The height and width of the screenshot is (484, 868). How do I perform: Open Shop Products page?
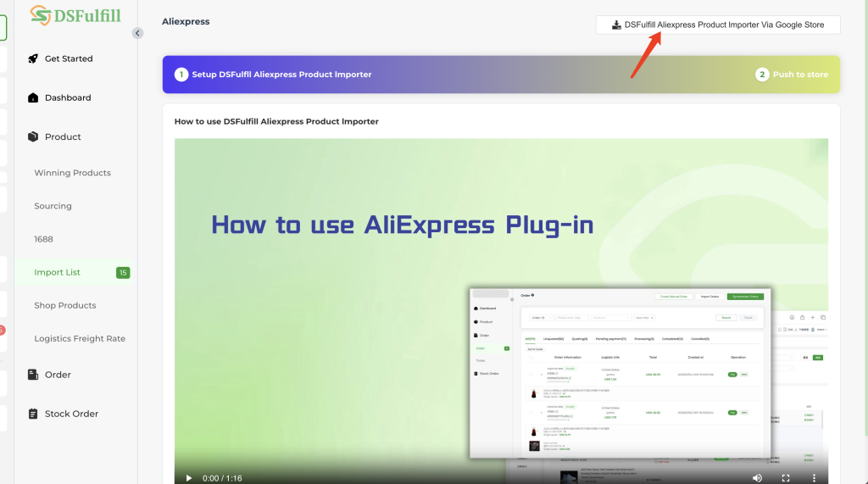(64, 305)
